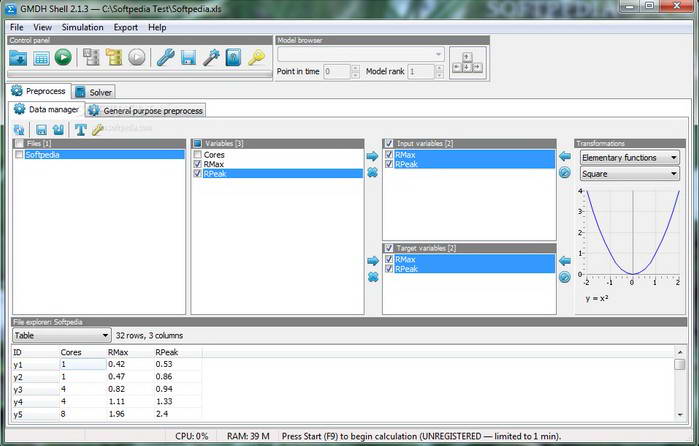
Task: Enable the Cores variable checkbox
Action: 198,155
